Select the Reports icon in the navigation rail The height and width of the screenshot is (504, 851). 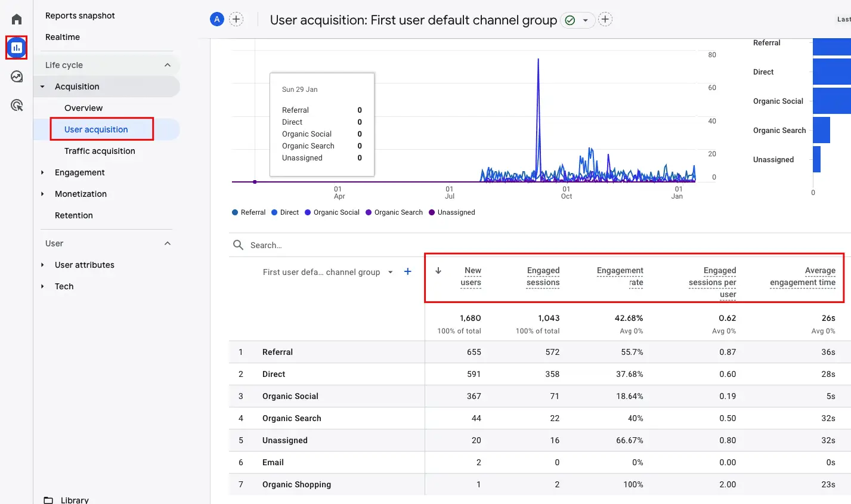pyautogui.click(x=16, y=48)
